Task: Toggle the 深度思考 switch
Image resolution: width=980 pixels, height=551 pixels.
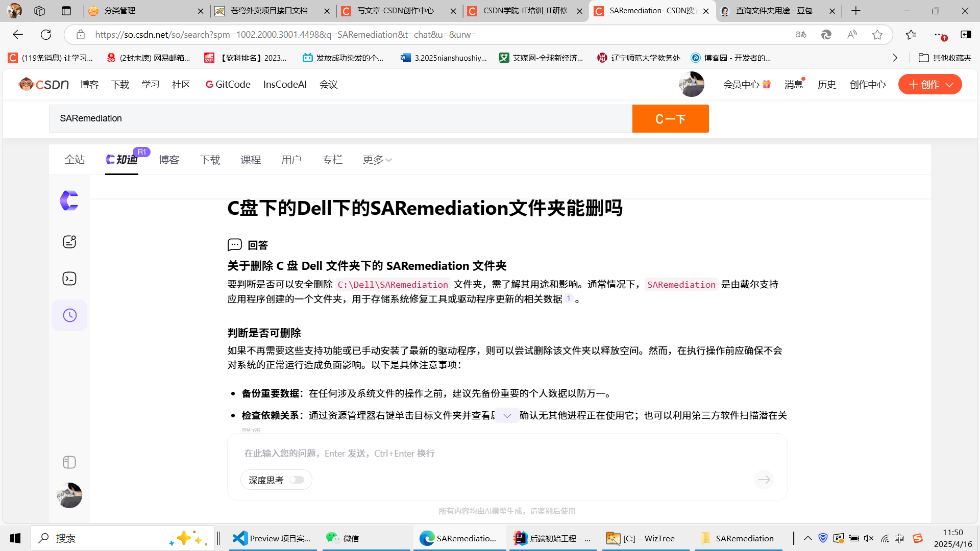Action: [297, 480]
